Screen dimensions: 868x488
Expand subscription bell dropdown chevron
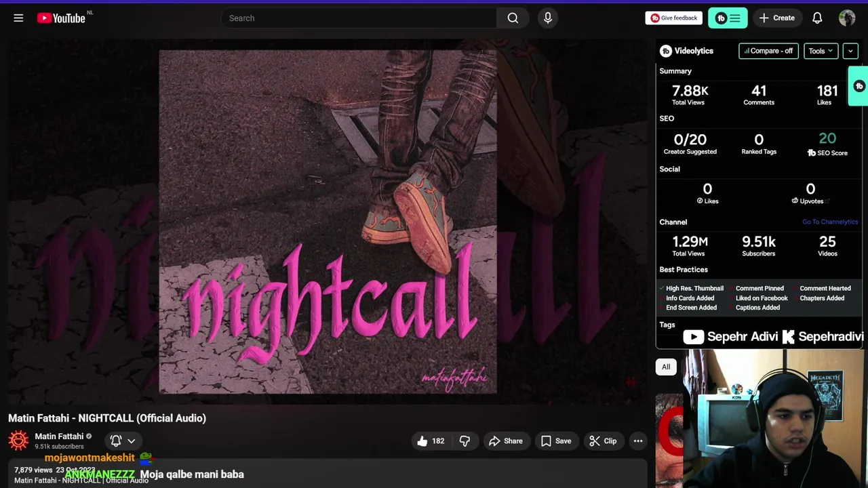132,441
